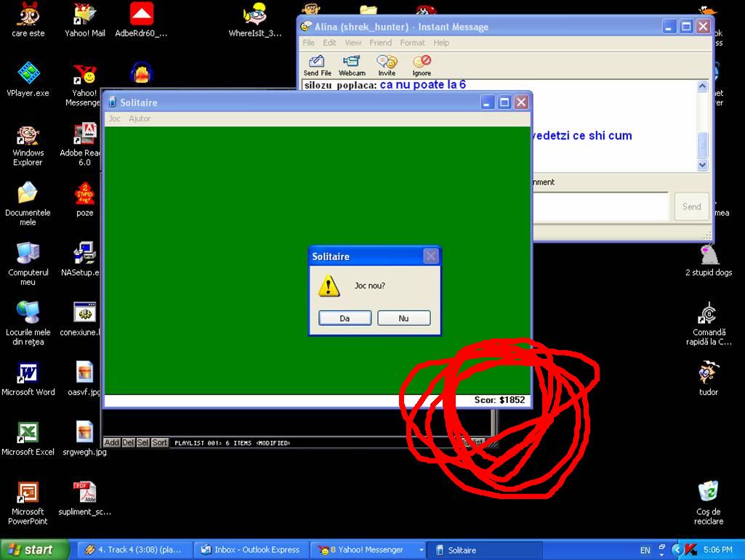745x560 pixels.
Task: Select the NASetup desktop icon
Action: click(81, 259)
